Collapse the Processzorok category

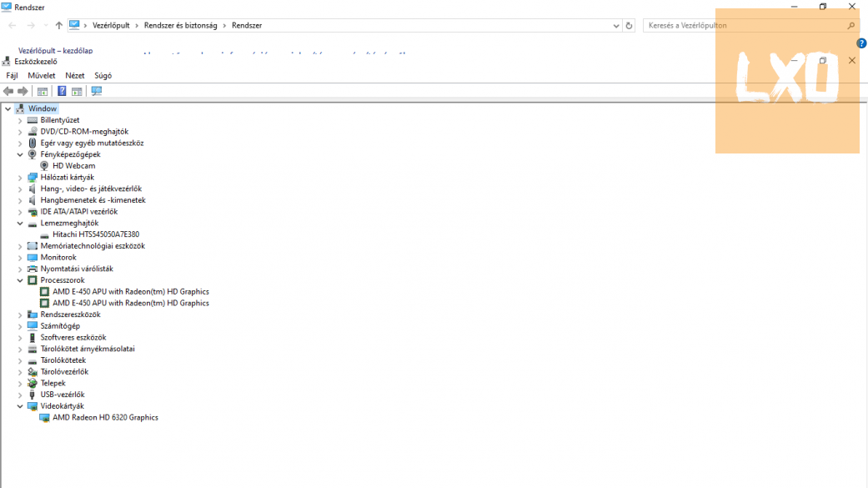pyautogui.click(x=20, y=280)
